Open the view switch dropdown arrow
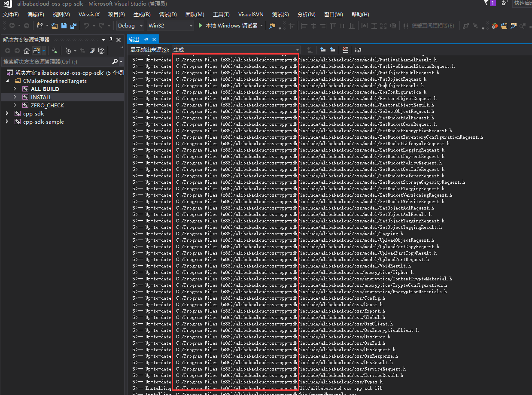 click(43, 51)
